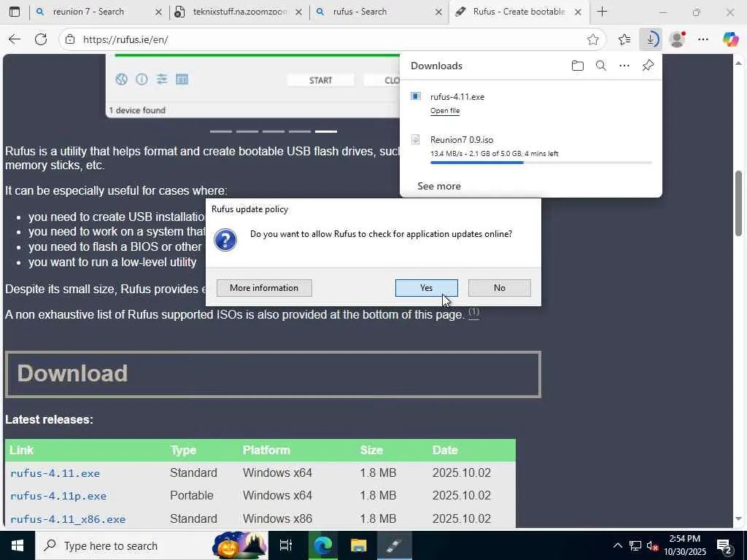Click the Reunion7 download progress bar
Image resolution: width=747 pixels, height=560 pixels.
(541, 163)
